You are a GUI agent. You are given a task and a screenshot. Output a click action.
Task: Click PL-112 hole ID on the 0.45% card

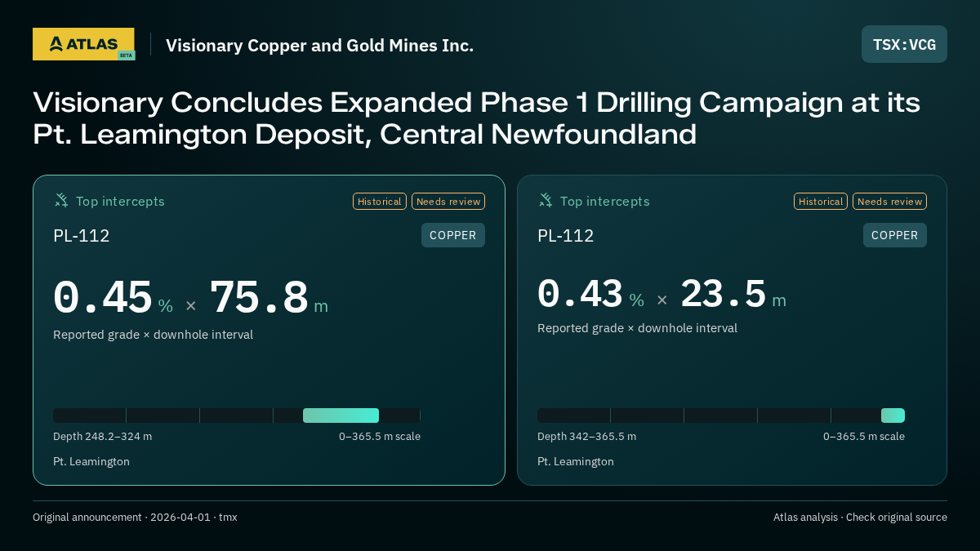tap(82, 236)
